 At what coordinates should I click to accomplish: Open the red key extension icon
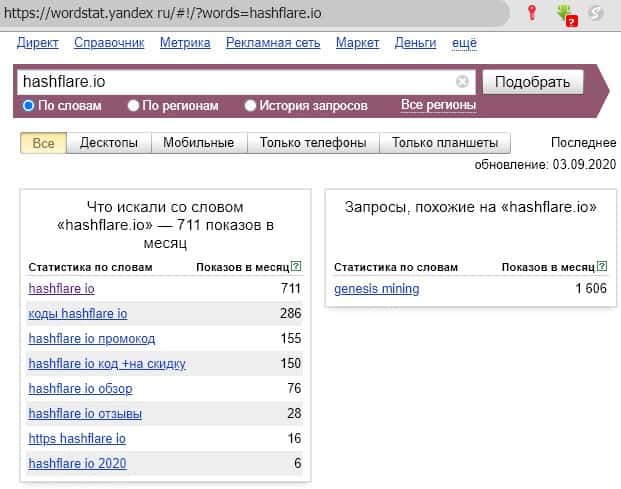tap(532, 13)
